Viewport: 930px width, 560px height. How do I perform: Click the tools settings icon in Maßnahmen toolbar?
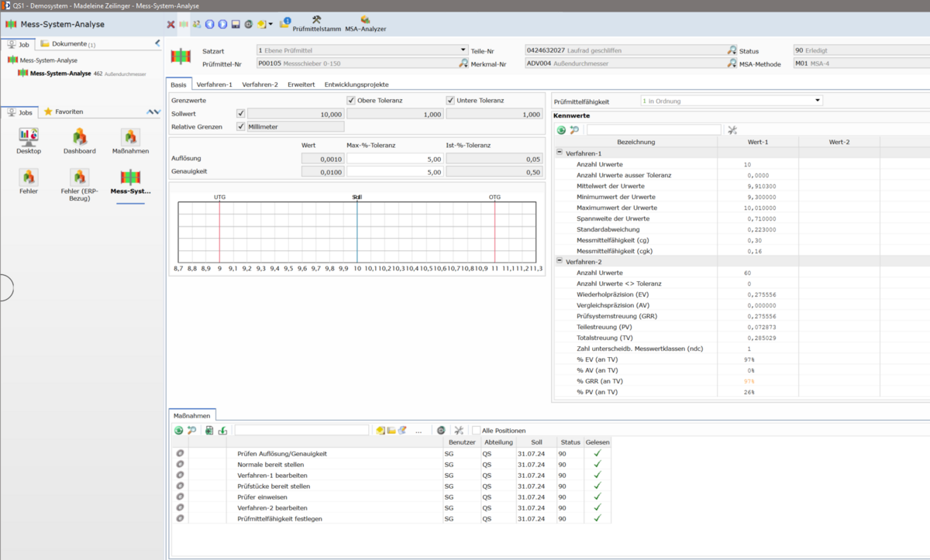(x=459, y=430)
